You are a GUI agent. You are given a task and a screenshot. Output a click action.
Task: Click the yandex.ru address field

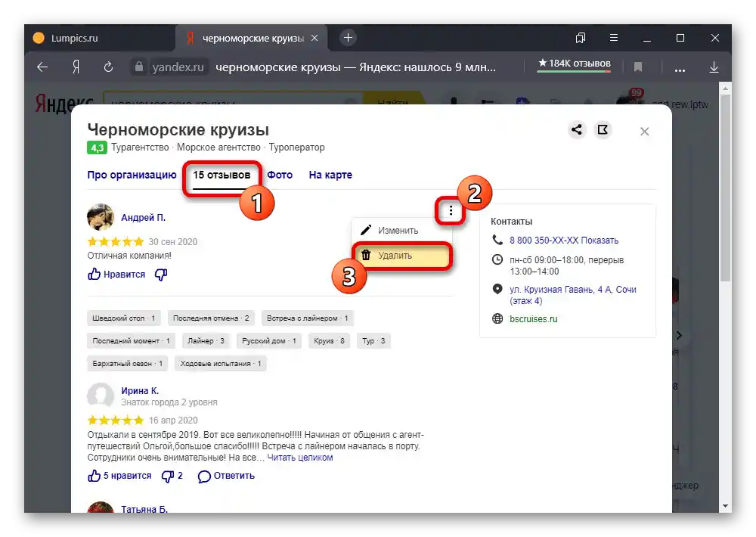pyautogui.click(x=178, y=67)
